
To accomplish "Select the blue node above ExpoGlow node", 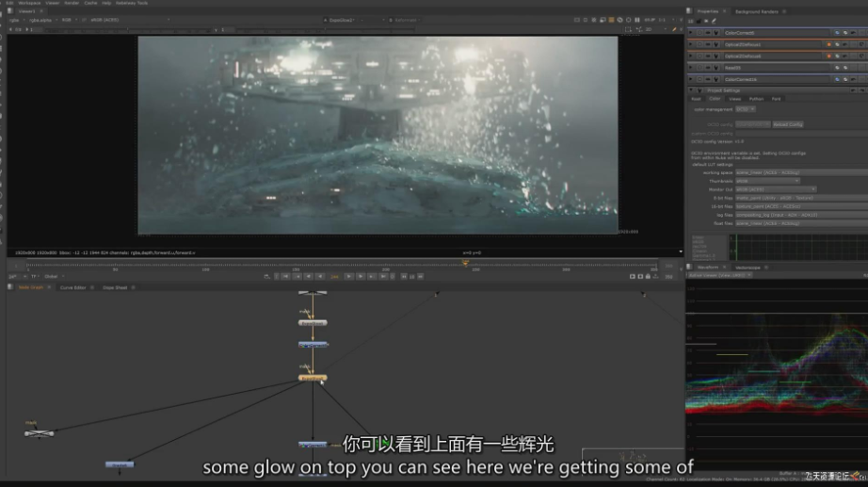I will coord(313,345).
